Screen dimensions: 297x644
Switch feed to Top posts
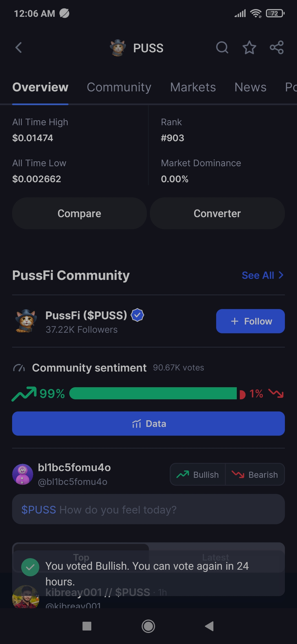coord(81,557)
